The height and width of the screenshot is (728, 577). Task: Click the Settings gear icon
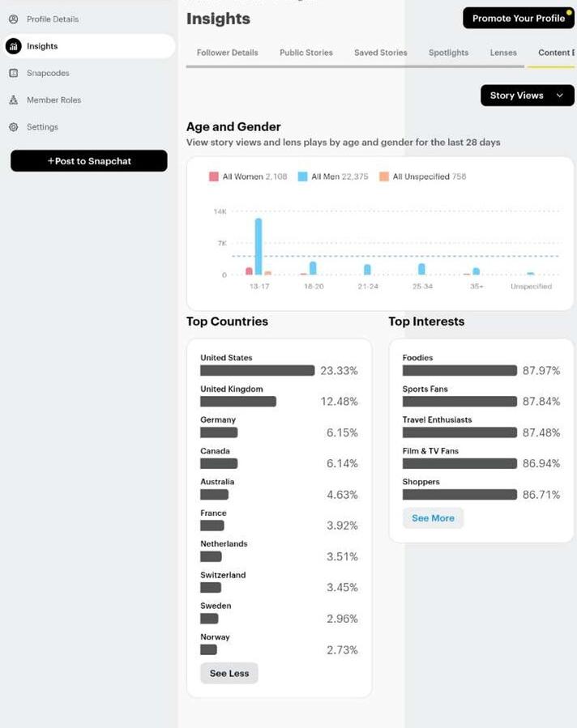pyautogui.click(x=14, y=127)
